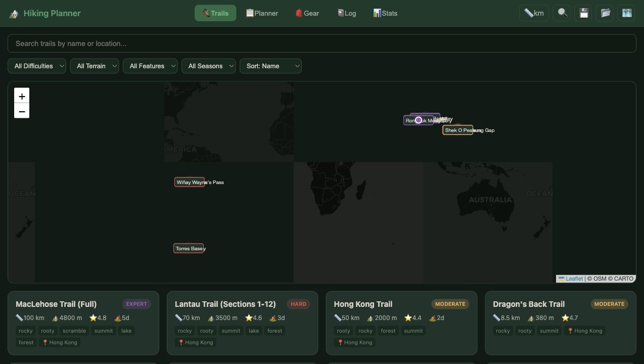Click the summit tag on Dragon's Back card
Image resolution: width=644 pixels, height=364 pixels.
tap(549, 331)
